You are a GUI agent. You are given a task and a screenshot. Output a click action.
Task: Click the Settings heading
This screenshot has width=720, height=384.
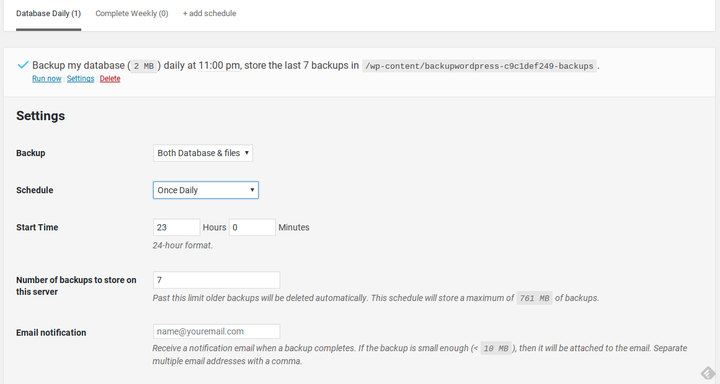[40, 116]
